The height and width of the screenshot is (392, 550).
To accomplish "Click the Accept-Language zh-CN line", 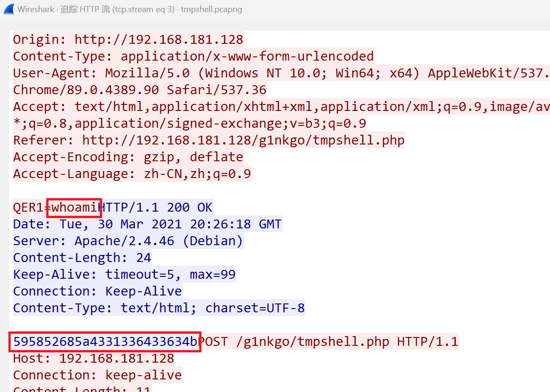I will pos(132,174).
